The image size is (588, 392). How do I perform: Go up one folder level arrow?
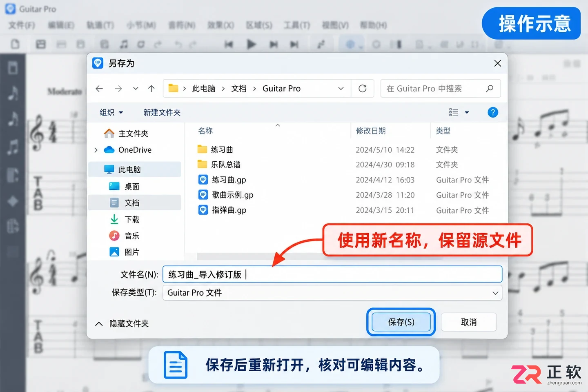[x=151, y=89]
